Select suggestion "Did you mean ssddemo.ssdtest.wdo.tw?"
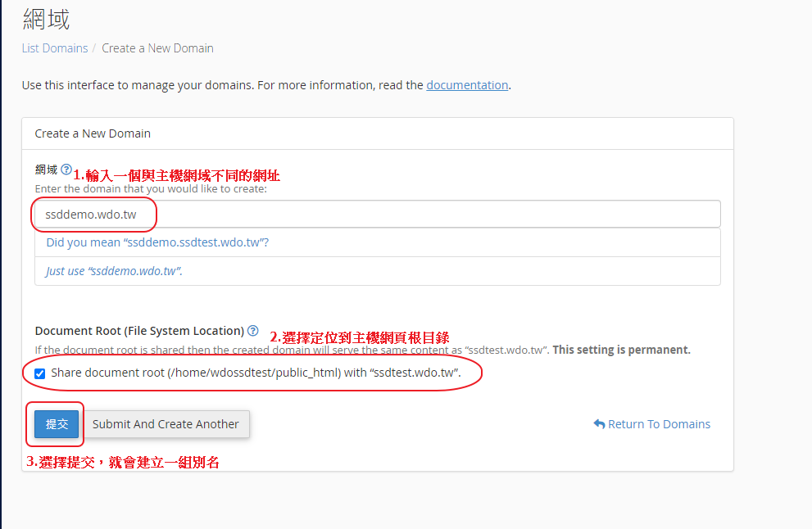This screenshot has height=529, width=812. pyautogui.click(x=157, y=242)
